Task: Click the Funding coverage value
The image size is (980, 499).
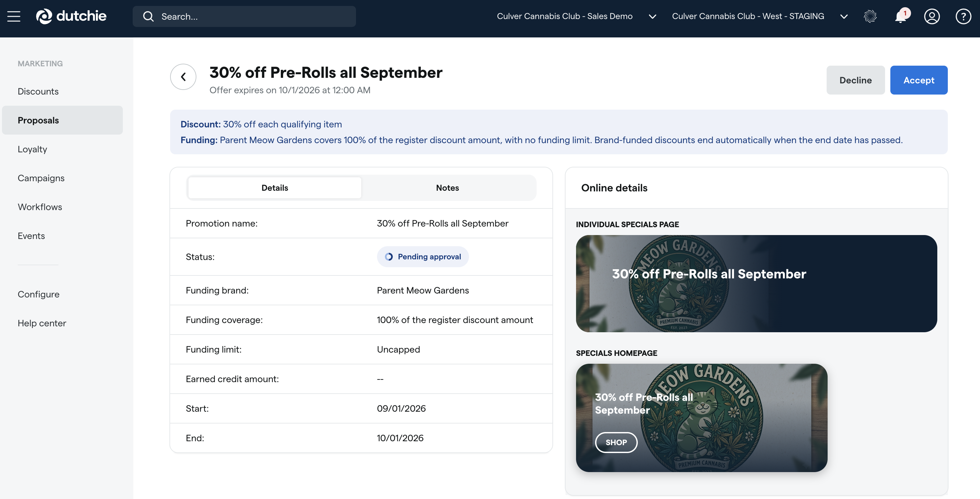Action: point(455,320)
